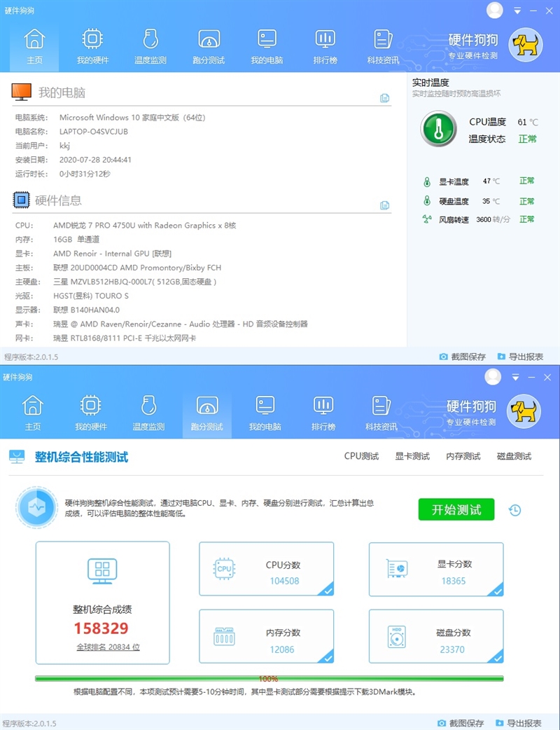Click the 内存 score 12086

282,649
